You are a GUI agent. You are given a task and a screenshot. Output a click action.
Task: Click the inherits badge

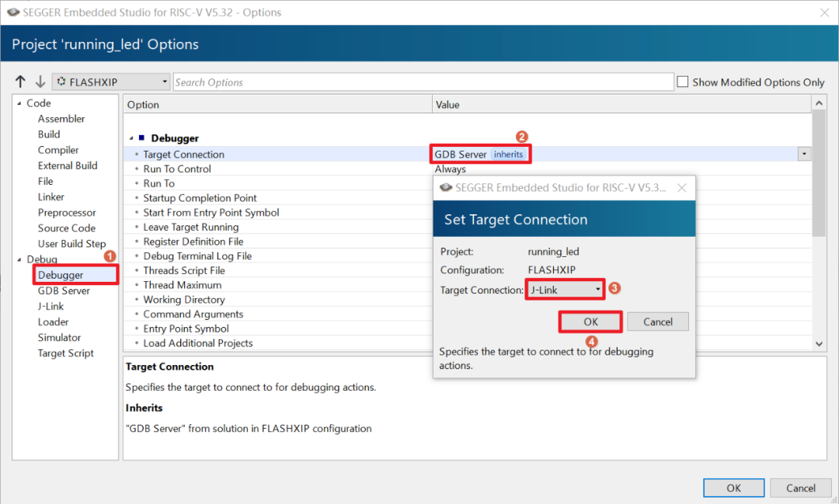tap(508, 154)
